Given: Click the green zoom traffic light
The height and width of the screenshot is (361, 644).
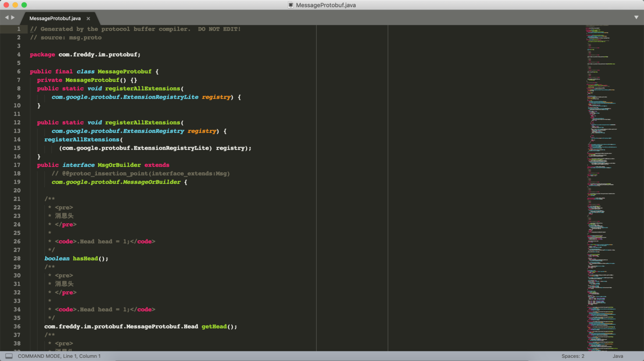Looking at the screenshot, I should click(23, 5).
